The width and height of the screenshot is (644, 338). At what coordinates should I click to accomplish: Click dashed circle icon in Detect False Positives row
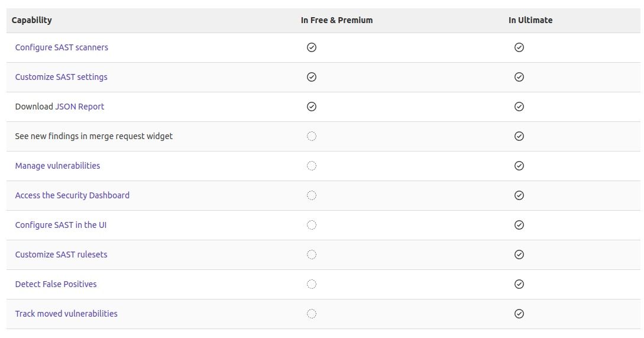pos(312,284)
